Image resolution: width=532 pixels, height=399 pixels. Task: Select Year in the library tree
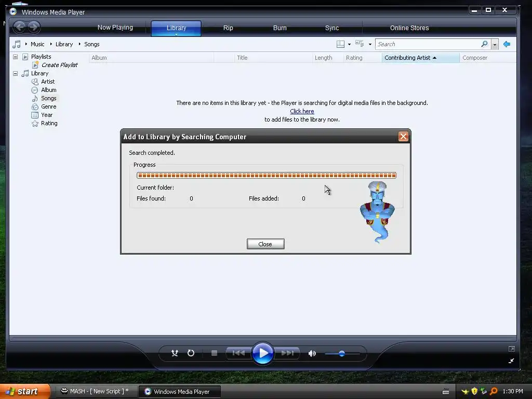tap(46, 115)
